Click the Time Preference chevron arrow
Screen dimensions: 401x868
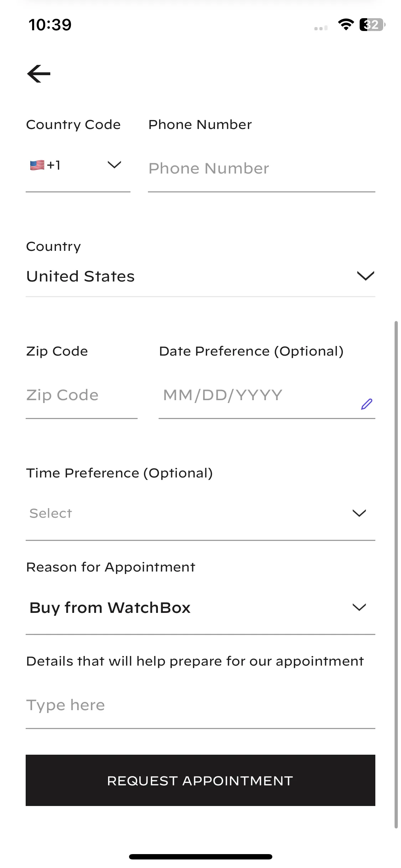pyautogui.click(x=359, y=513)
